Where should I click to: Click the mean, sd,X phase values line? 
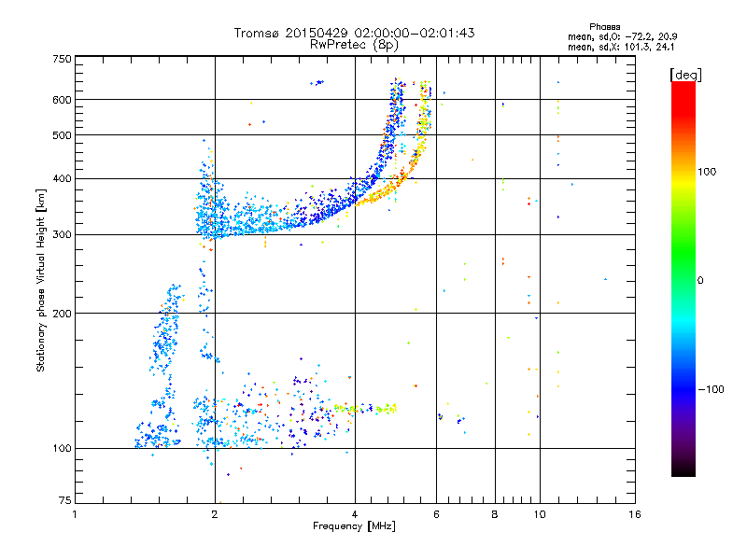pos(621,48)
